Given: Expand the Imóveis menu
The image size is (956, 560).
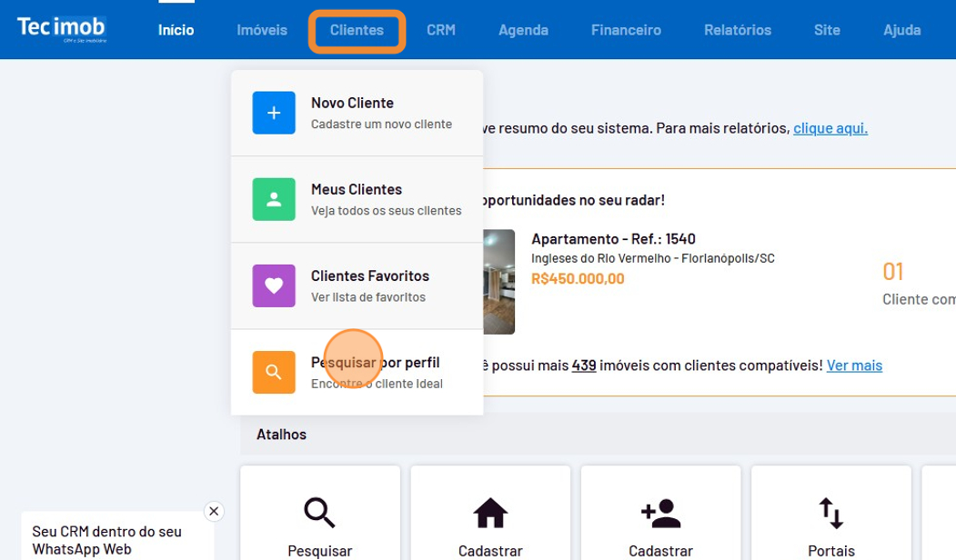Looking at the screenshot, I should [x=262, y=30].
